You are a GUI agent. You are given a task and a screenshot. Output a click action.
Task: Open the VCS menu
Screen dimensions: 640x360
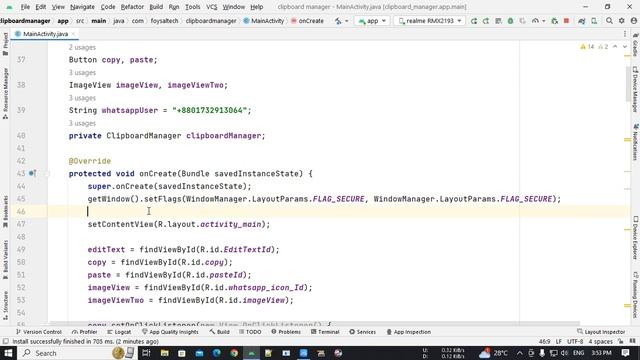(211, 7)
